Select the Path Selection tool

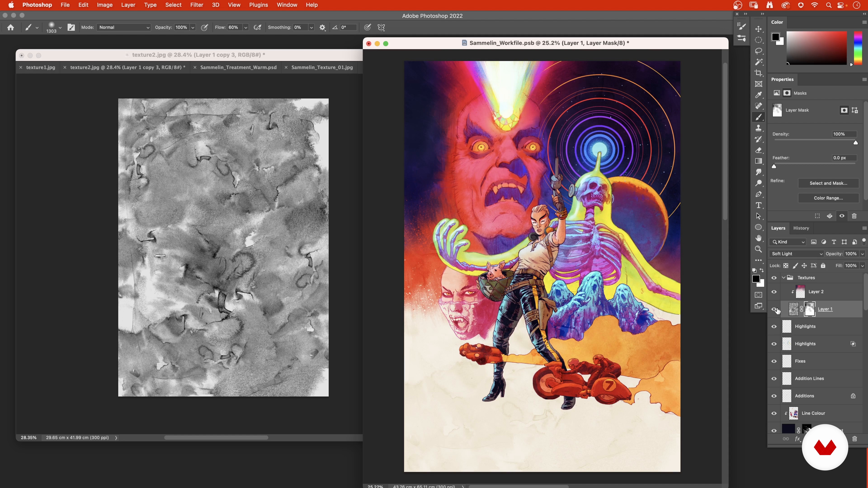[x=759, y=216]
